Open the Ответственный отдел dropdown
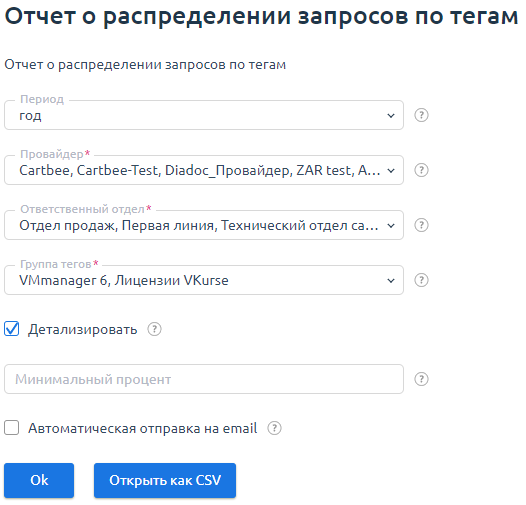Viewport: 526px width, 505px height. coord(204,225)
